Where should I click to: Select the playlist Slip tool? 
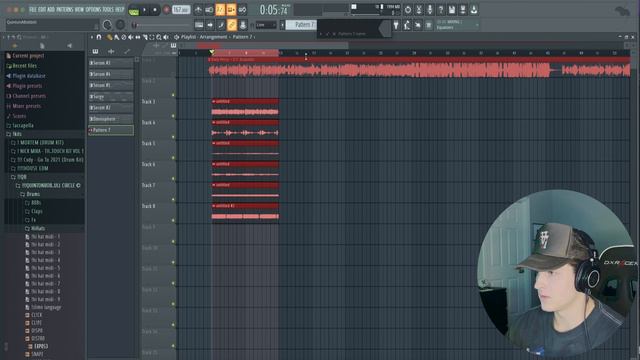(x=138, y=37)
